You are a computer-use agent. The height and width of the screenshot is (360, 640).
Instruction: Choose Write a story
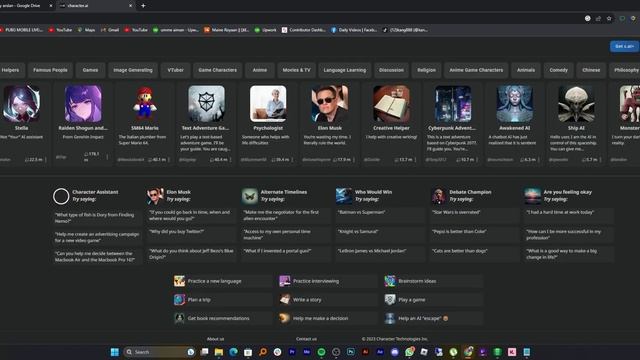point(328,300)
